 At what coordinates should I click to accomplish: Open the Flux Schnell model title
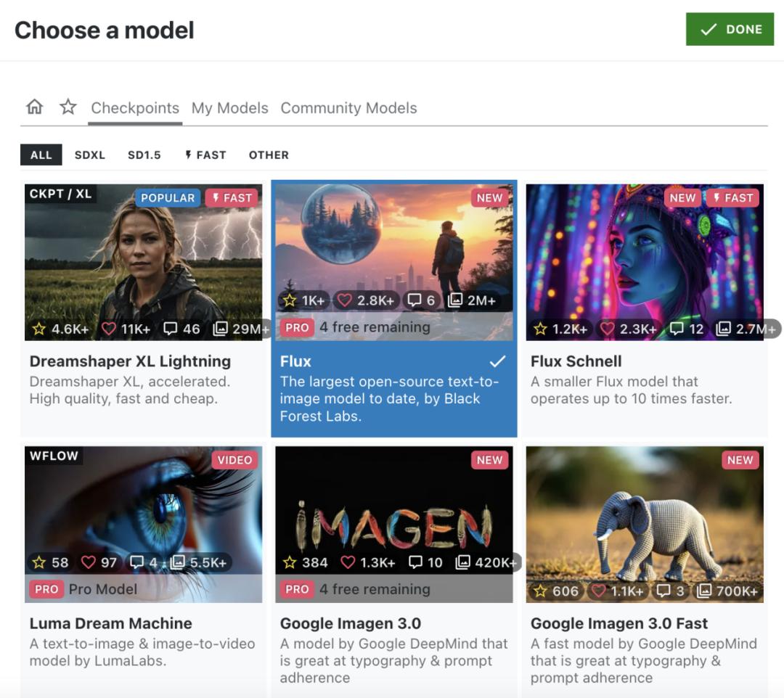tap(576, 361)
